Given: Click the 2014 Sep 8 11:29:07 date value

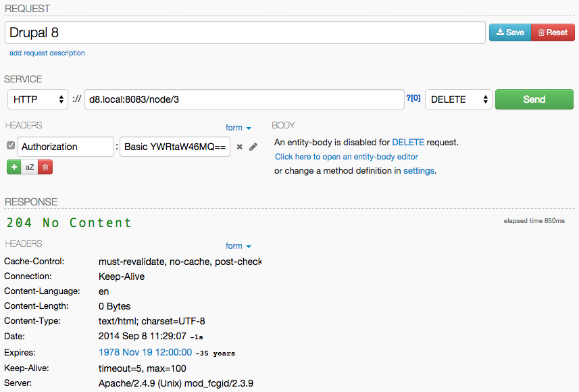Looking at the screenshot, I should [142, 336].
